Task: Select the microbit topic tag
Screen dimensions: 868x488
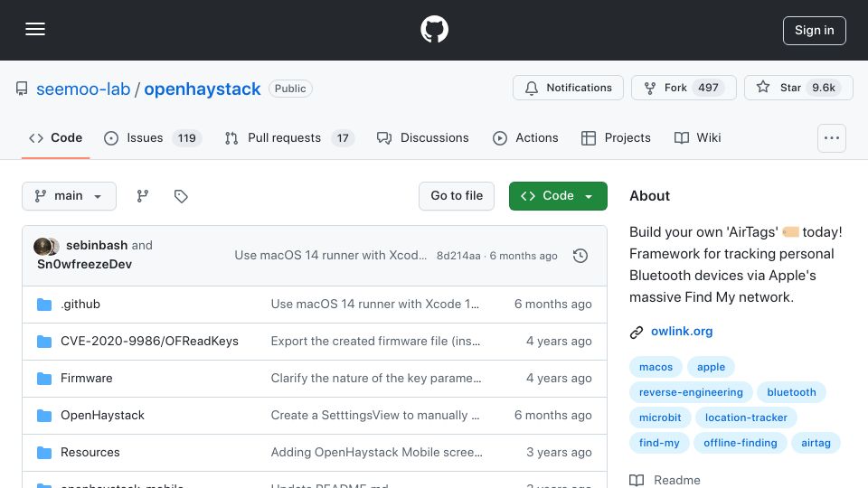Action: click(x=660, y=418)
